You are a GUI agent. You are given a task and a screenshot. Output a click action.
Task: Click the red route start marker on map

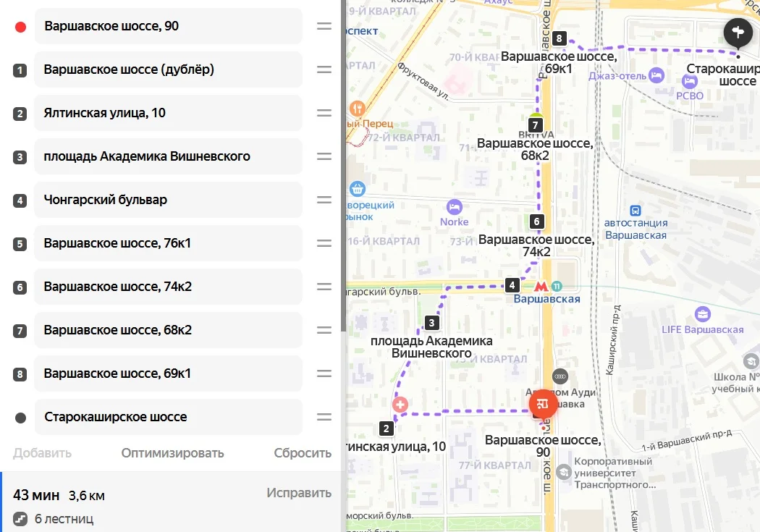543,404
